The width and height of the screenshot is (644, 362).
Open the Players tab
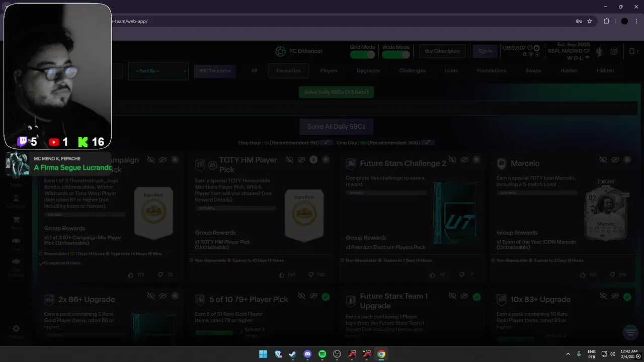[x=329, y=71]
